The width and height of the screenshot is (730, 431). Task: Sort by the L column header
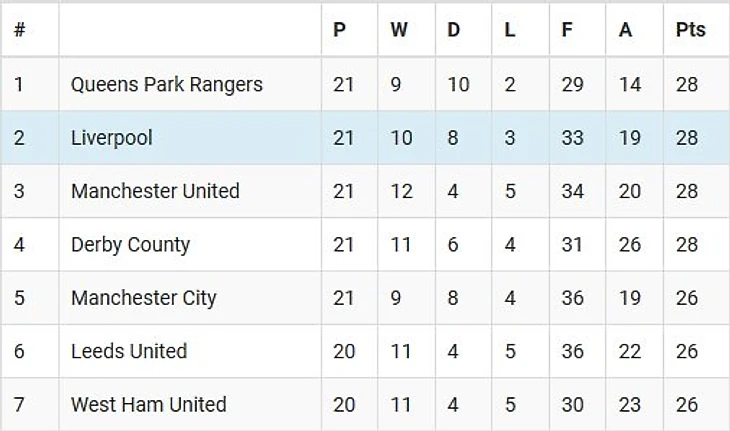(x=510, y=30)
